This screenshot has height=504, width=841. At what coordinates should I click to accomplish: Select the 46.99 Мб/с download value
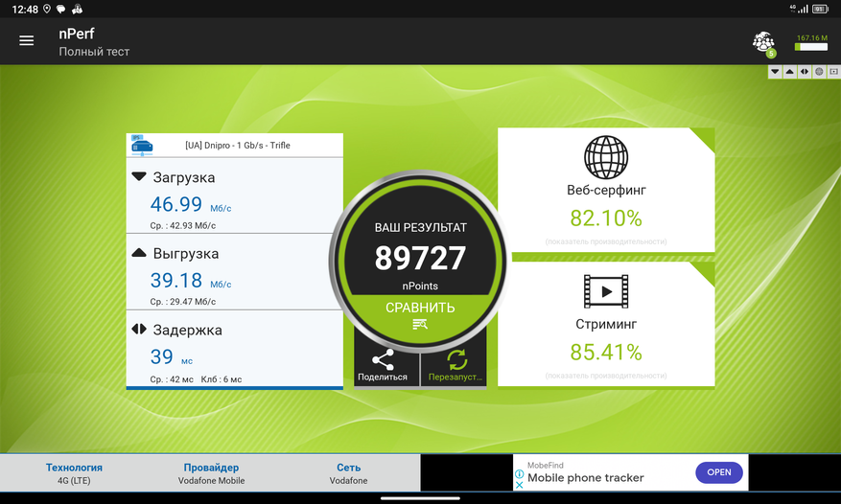click(191, 204)
